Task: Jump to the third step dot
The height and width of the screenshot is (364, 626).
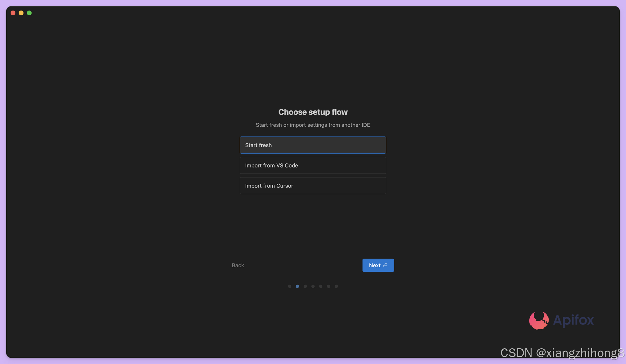Action: 305,286
